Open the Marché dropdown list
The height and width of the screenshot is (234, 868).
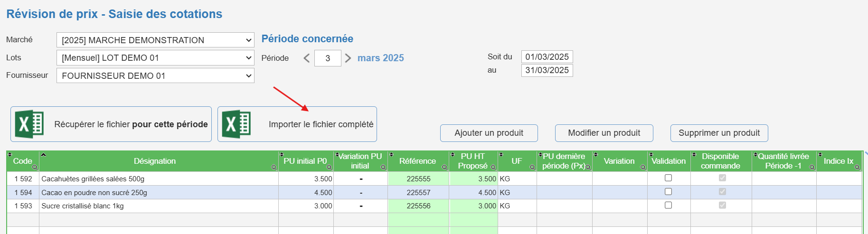click(155, 40)
